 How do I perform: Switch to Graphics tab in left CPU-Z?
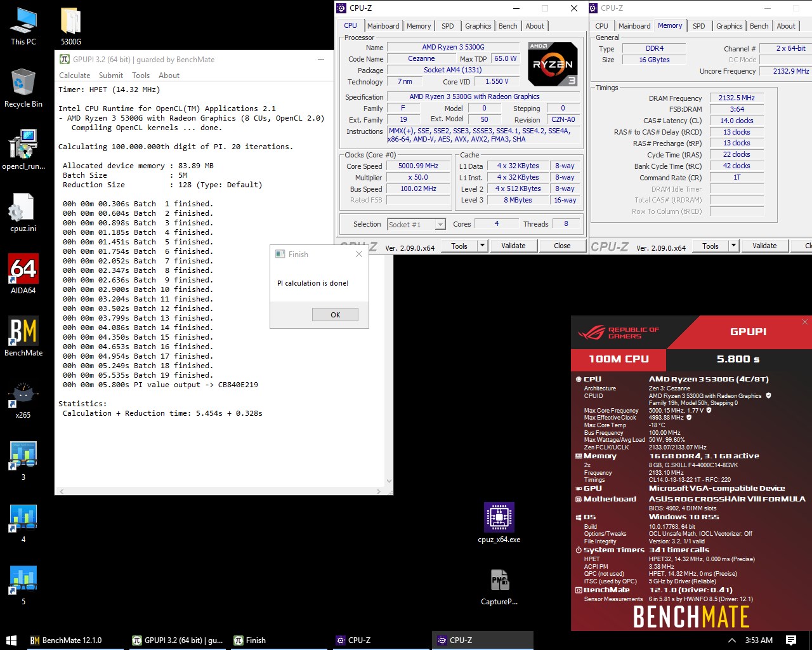point(478,26)
